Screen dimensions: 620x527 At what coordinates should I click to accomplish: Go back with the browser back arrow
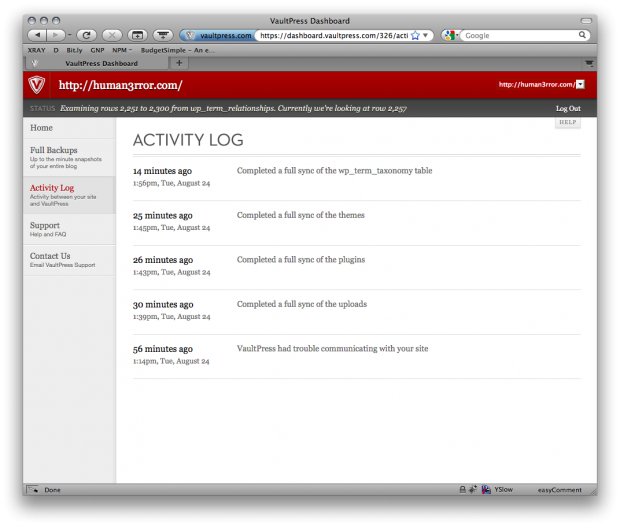(x=37, y=35)
